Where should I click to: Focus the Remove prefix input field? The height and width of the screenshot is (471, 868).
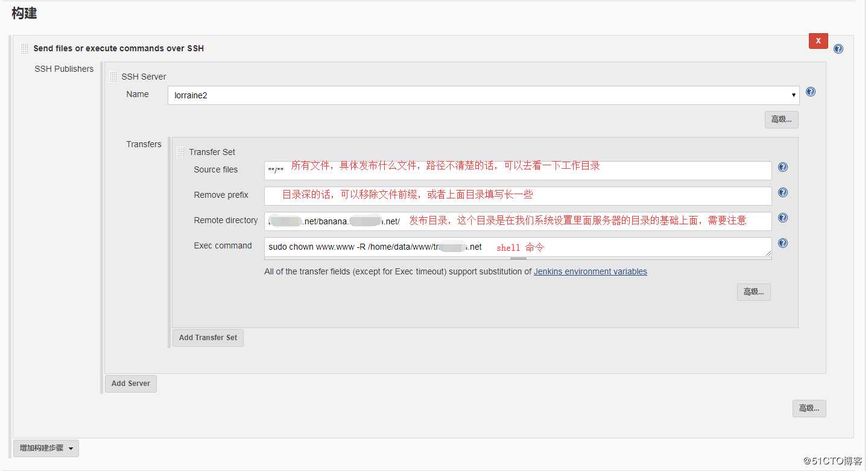click(518, 195)
